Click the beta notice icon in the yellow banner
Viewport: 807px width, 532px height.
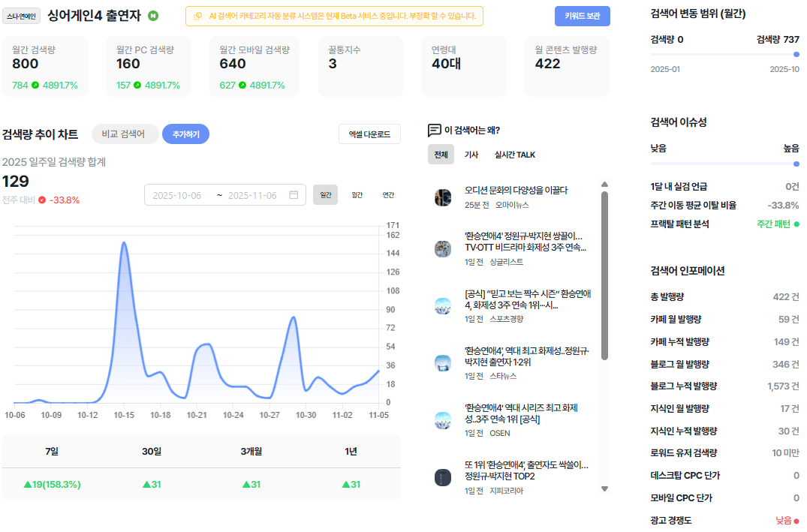pos(197,17)
